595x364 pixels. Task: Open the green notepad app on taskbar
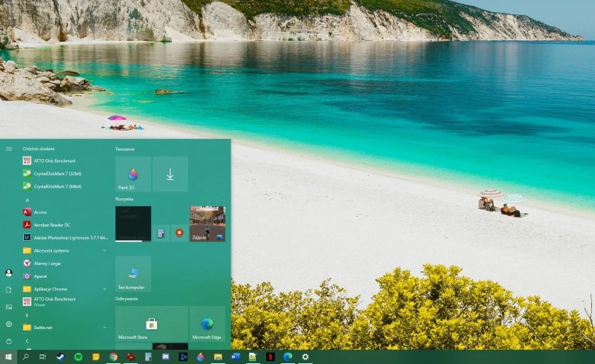click(x=253, y=357)
